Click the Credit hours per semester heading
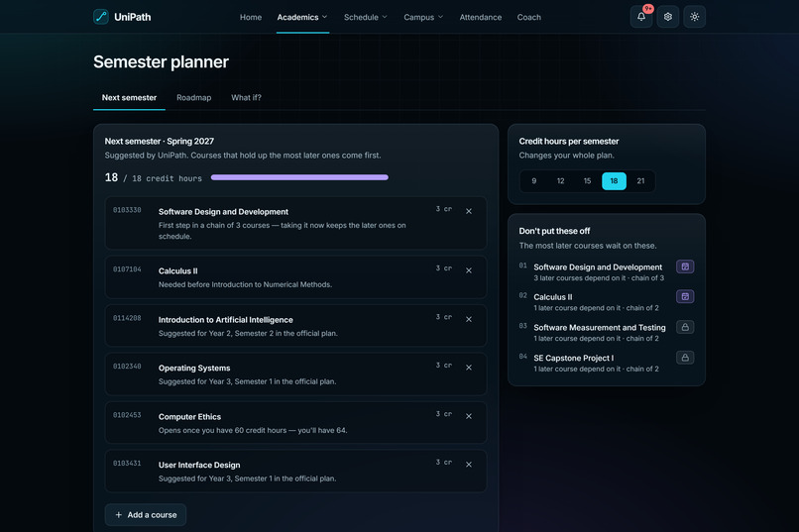Viewport: 799px width, 532px height. (x=569, y=142)
